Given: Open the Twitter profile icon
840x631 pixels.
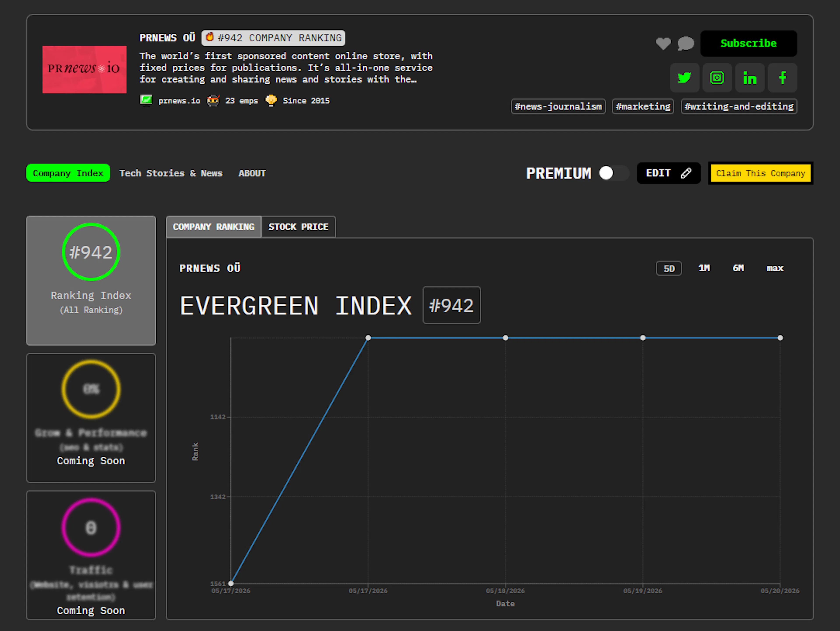Looking at the screenshot, I should click(x=684, y=78).
